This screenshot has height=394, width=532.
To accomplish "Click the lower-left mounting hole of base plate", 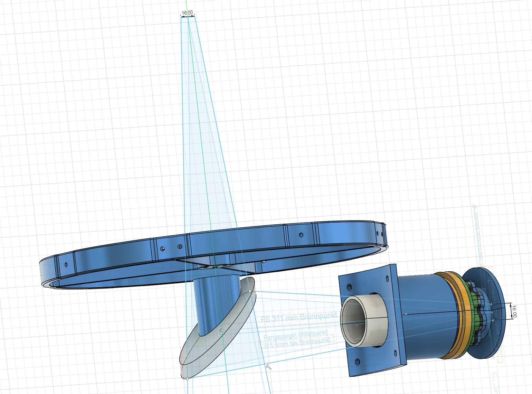I will coord(357,363).
